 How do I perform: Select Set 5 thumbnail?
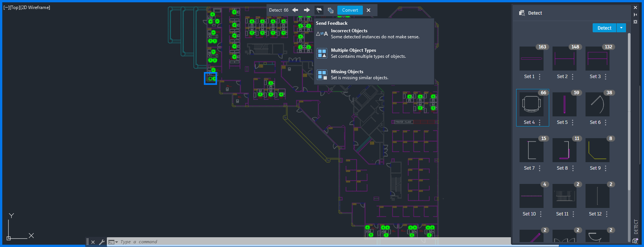564,104
